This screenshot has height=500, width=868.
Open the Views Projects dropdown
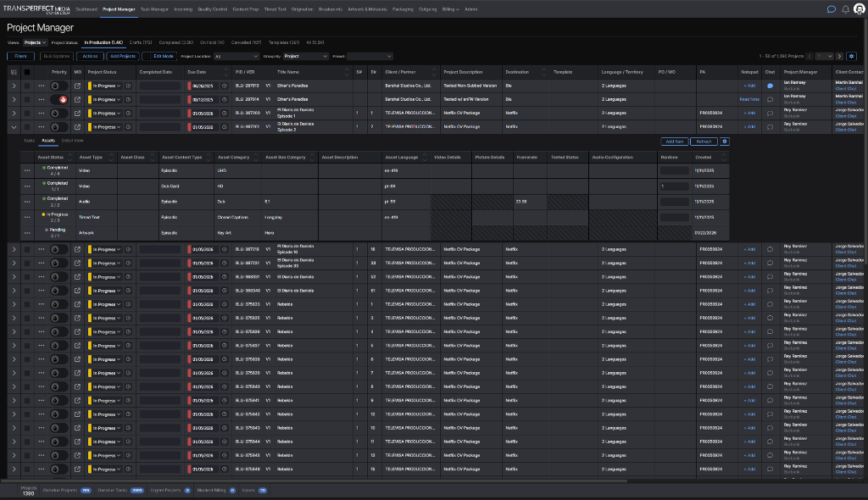[x=34, y=42]
